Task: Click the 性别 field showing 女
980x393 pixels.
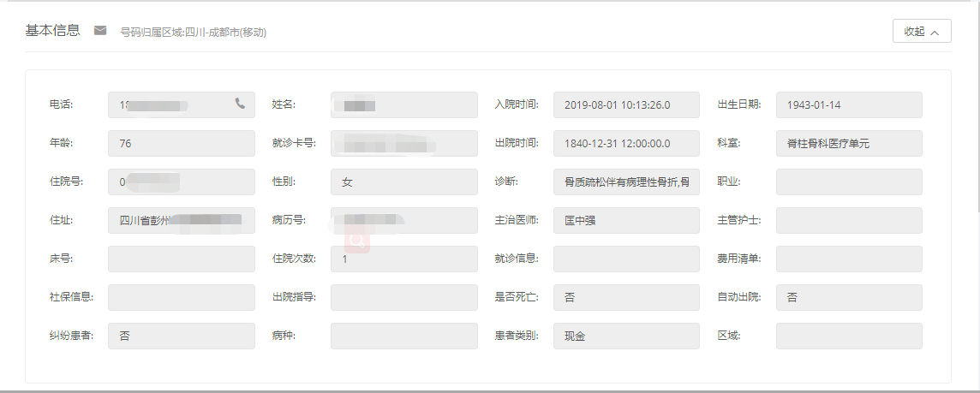Action: tap(403, 182)
